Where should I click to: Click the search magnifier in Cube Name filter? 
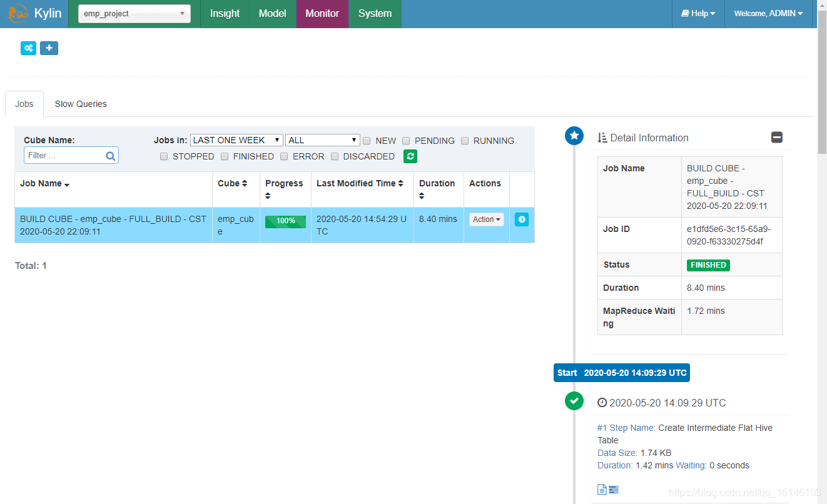(110, 156)
